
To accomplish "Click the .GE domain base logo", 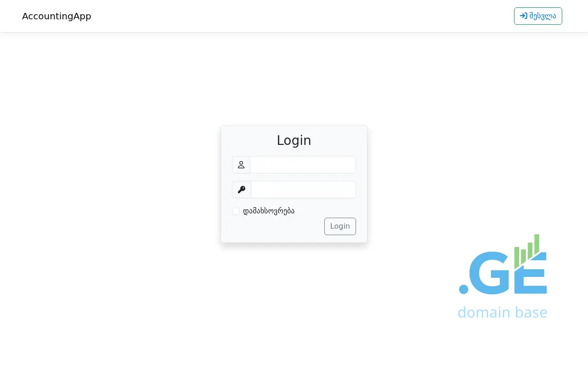I will click(x=503, y=276).
